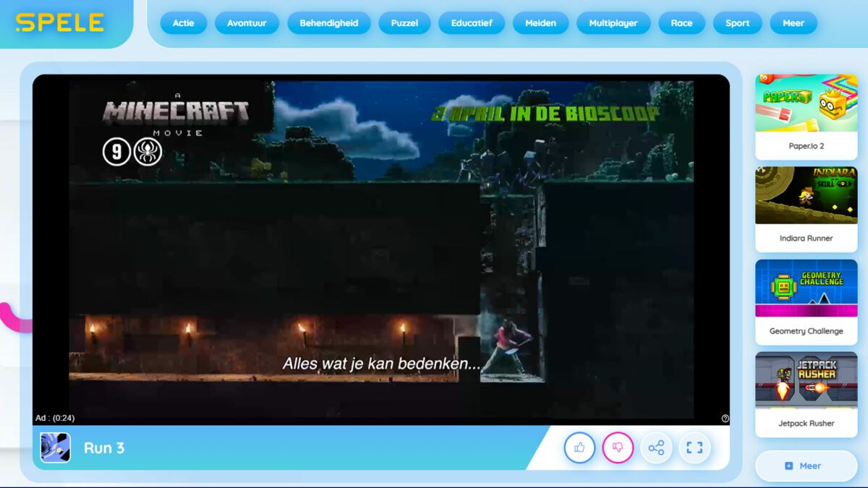This screenshot has width=868, height=488.
Task: Open the Jetpack Rusher game thumbnail
Action: 807,380
